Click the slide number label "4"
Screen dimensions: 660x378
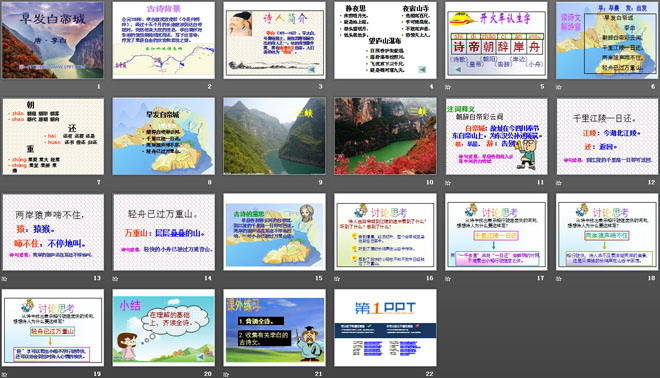tap(431, 86)
